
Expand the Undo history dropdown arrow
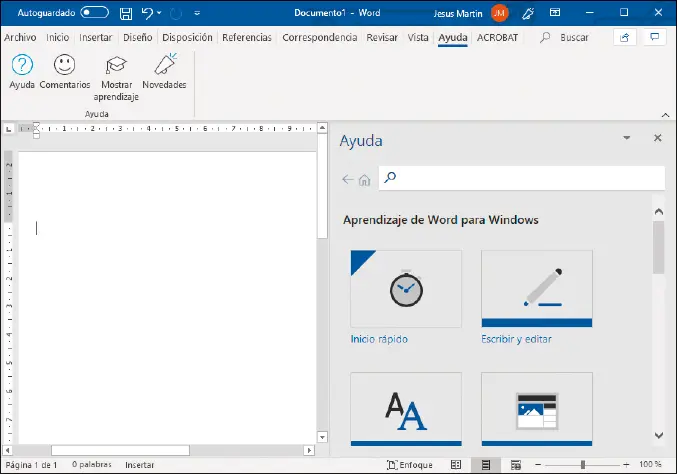click(161, 13)
